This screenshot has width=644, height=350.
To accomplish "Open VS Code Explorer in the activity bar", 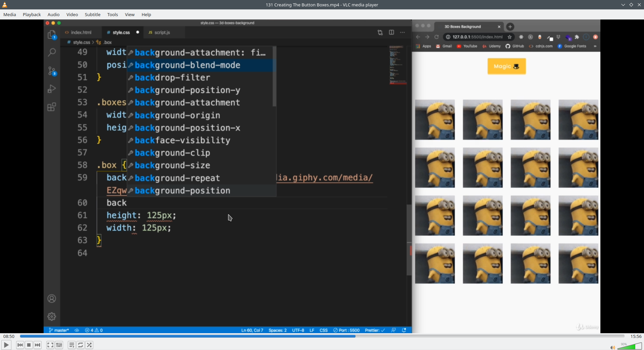I will 52,35.
